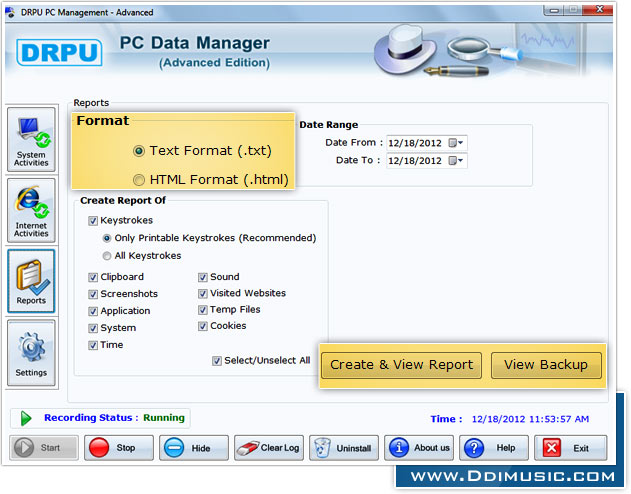This screenshot has width=631, height=494.
Task: Toggle the Time checkbox
Action: coord(93,345)
